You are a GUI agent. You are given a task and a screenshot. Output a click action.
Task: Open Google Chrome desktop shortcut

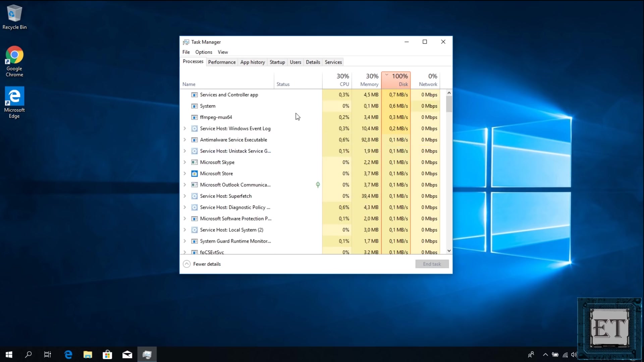(x=14, y=62)
